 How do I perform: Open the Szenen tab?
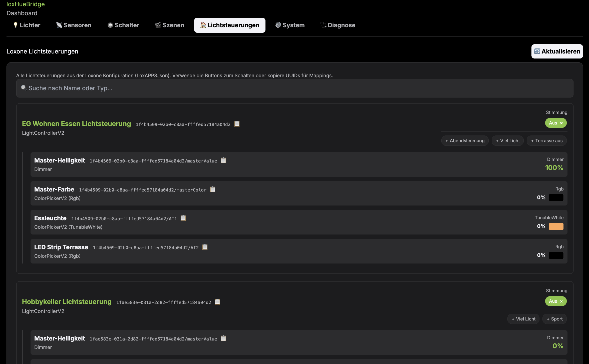170,25
